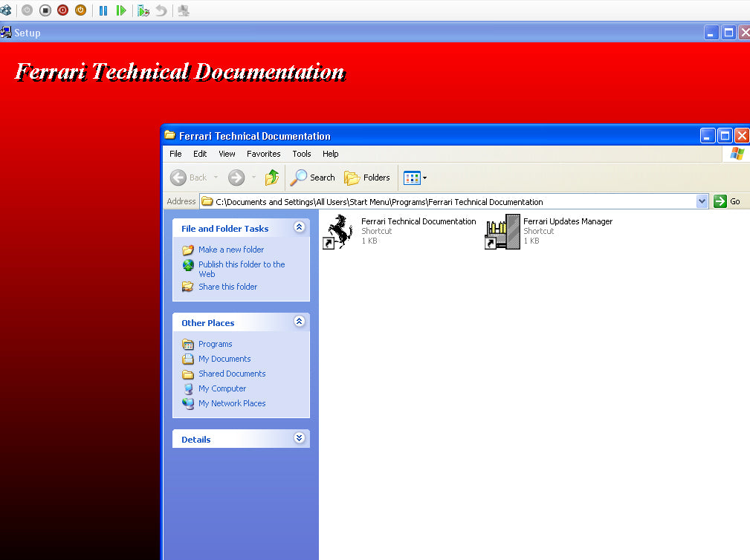Click inside the address bar path field
This screenshot has width=750, height=560.
[x=446, y=201]
